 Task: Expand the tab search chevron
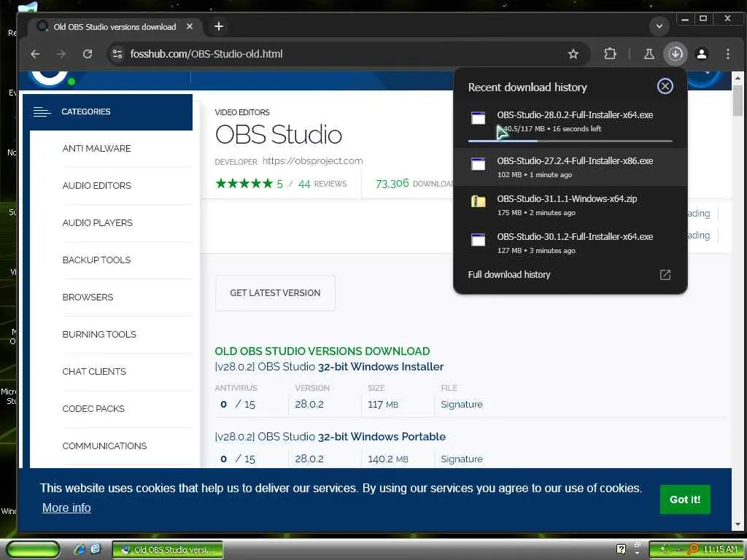[x=659, y=26]
